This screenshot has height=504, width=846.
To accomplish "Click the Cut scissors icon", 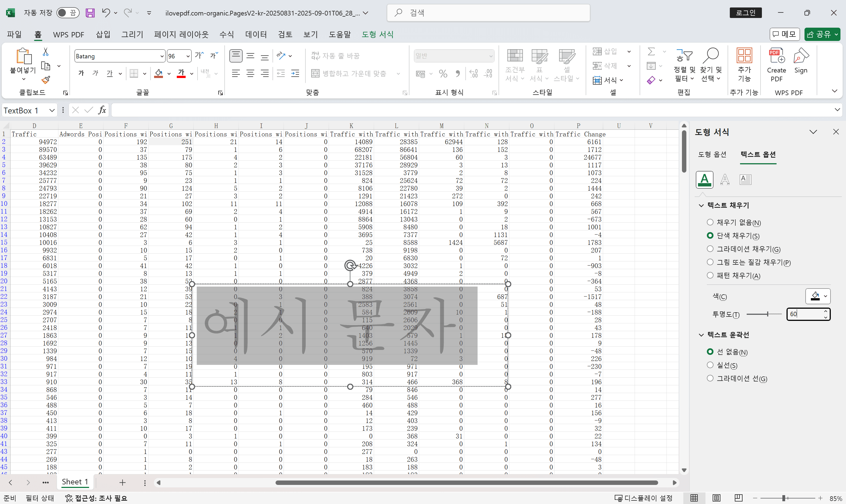I will [x=46, y=52].
